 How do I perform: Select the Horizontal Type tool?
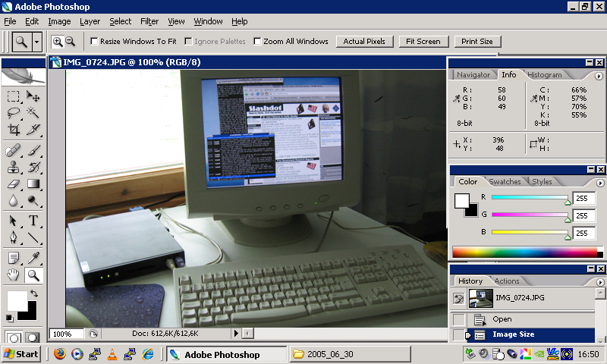[x=33, y=221]
